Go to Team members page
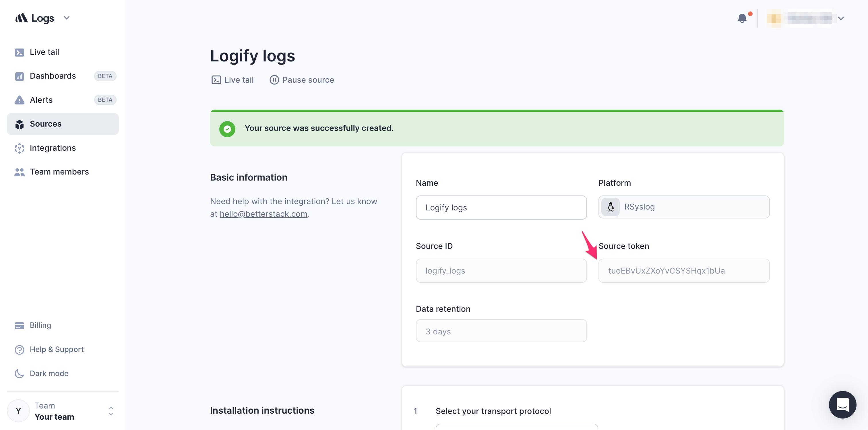Image resolution: width=868 pixels, height=430 pixels. click(59, 172)
